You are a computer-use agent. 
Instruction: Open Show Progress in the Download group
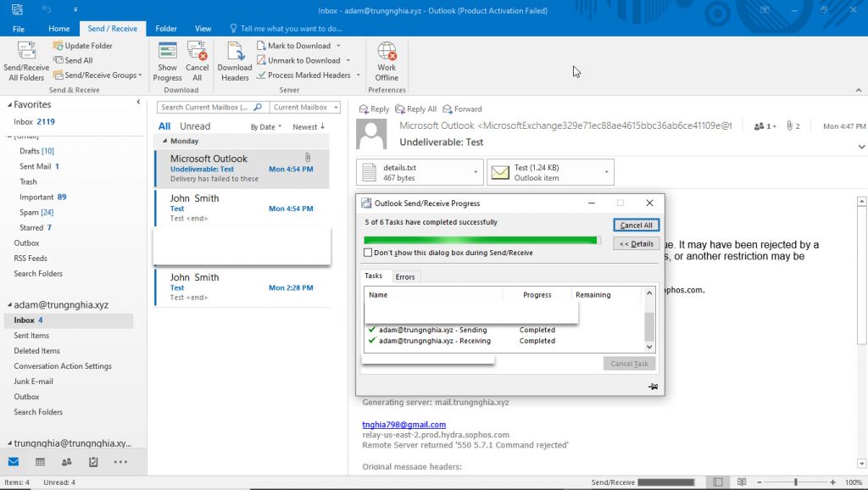[x=167, y=61]
